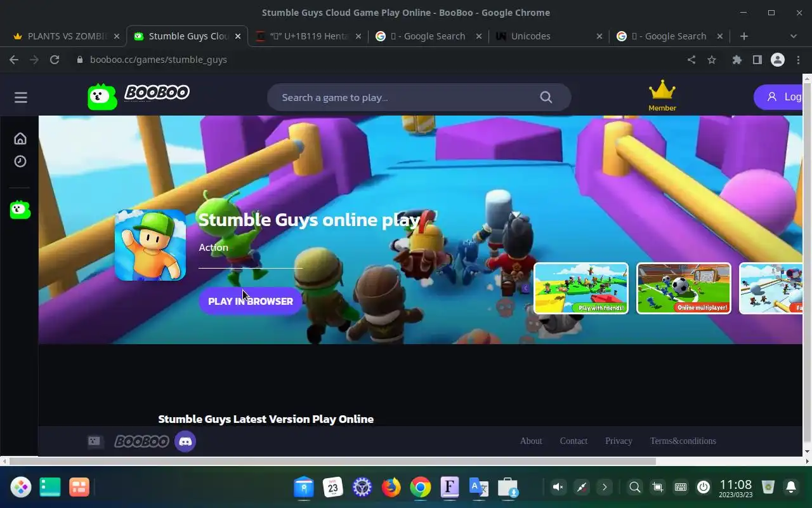The image size is (812, 508).
Task: Open Font Manager in dock
Action: 450,487
